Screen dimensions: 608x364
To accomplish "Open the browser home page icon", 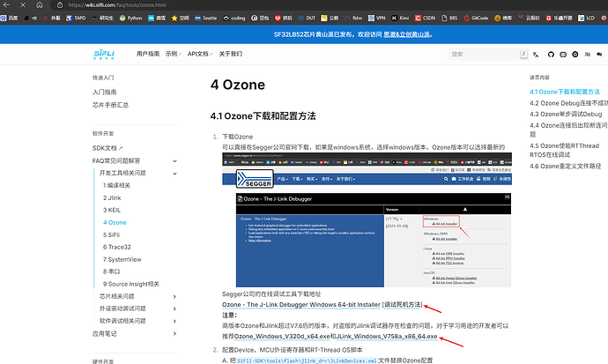I will coord(39,5).
